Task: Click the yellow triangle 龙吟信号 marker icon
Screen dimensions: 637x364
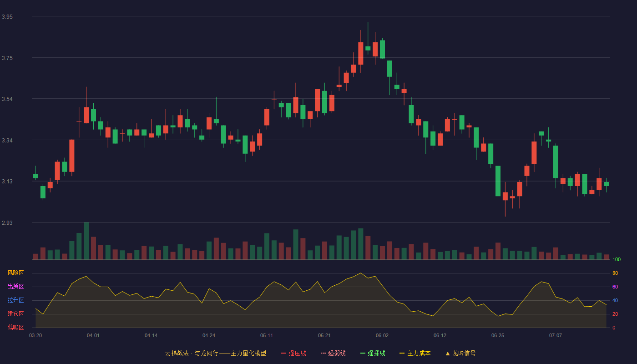Action: point(448,353)
